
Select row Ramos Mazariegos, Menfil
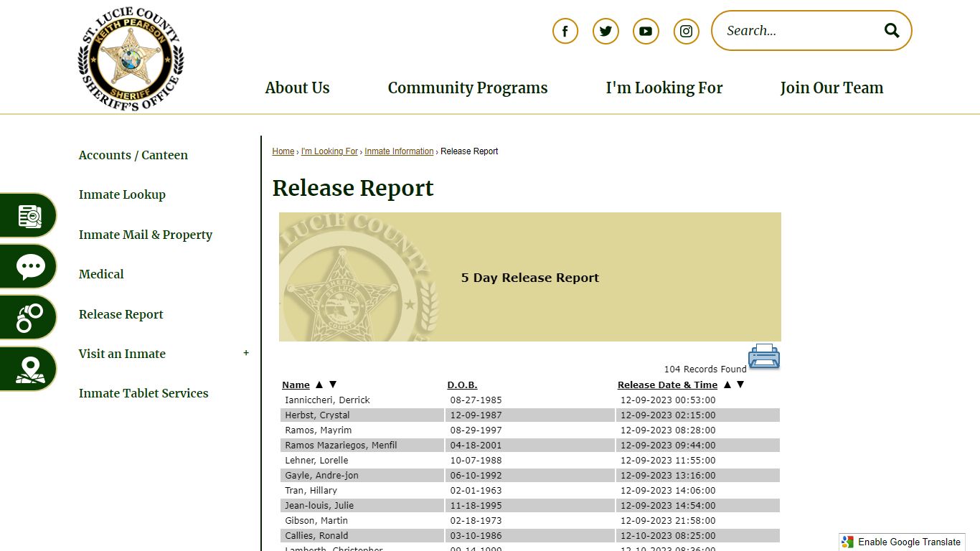530,446
